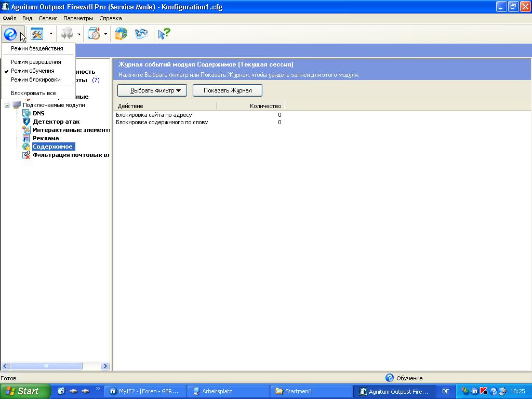This screenshot has width=532, height=399.
Task: Click Outpost icon in title bar
Action: click(x=5, y=6)
